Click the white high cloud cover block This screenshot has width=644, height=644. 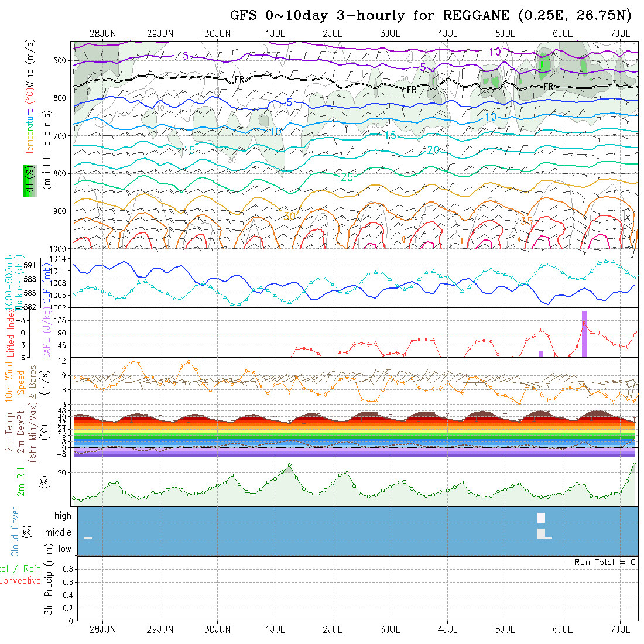click(x=541, y=518)
